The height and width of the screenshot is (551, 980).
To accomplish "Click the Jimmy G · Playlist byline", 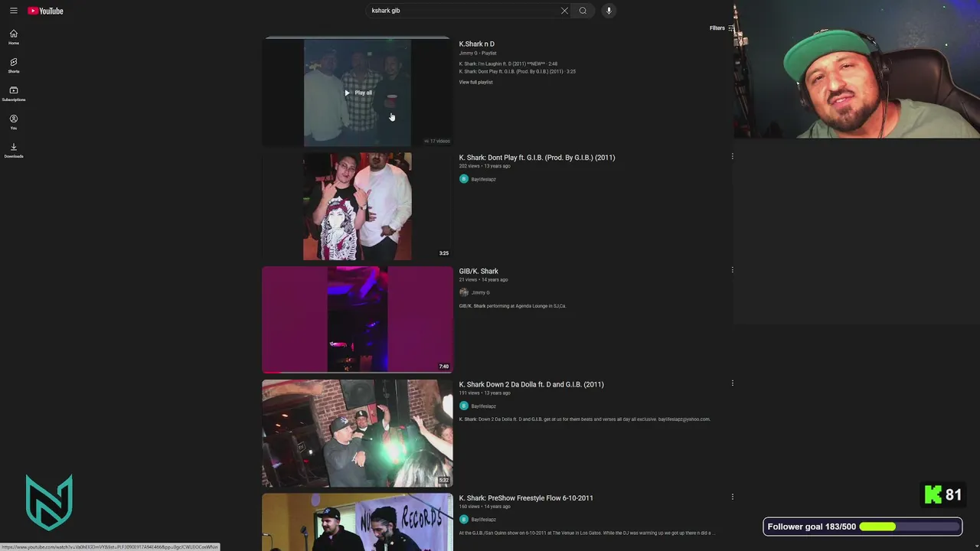I will (477, 53).
